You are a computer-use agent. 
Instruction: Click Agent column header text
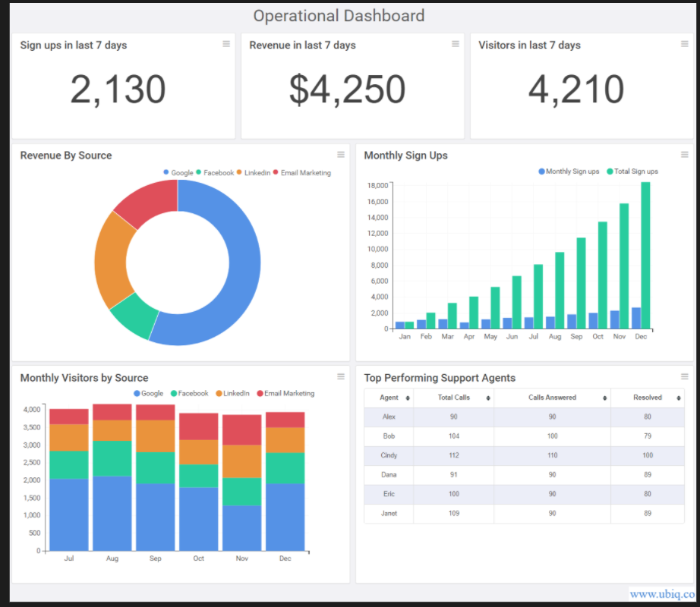pyautogui.click(x=389, y=398)
